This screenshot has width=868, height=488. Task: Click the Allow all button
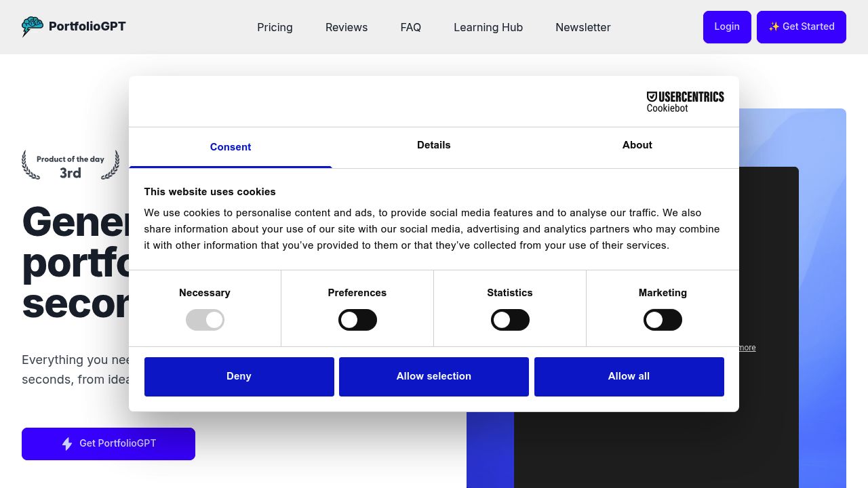pos(629,376)
